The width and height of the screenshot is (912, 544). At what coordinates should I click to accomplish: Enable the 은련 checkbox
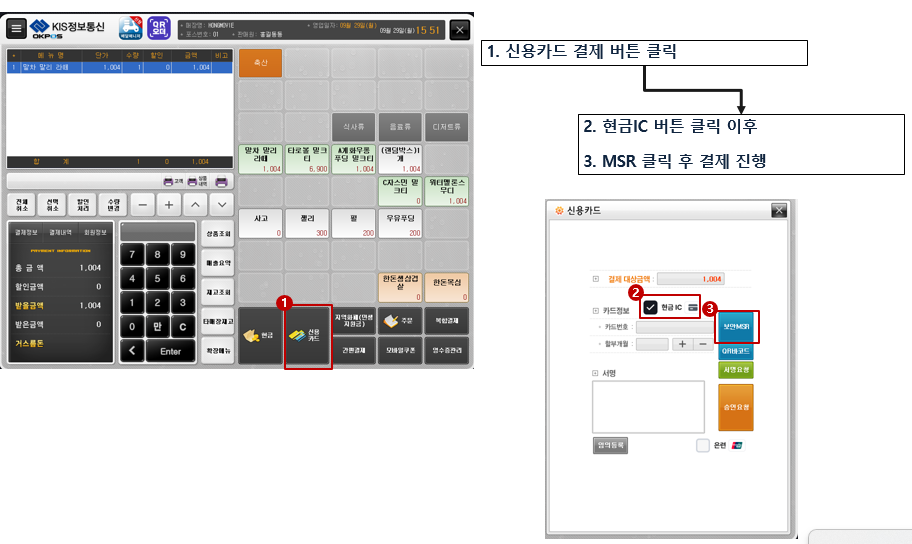click(702, 445)
